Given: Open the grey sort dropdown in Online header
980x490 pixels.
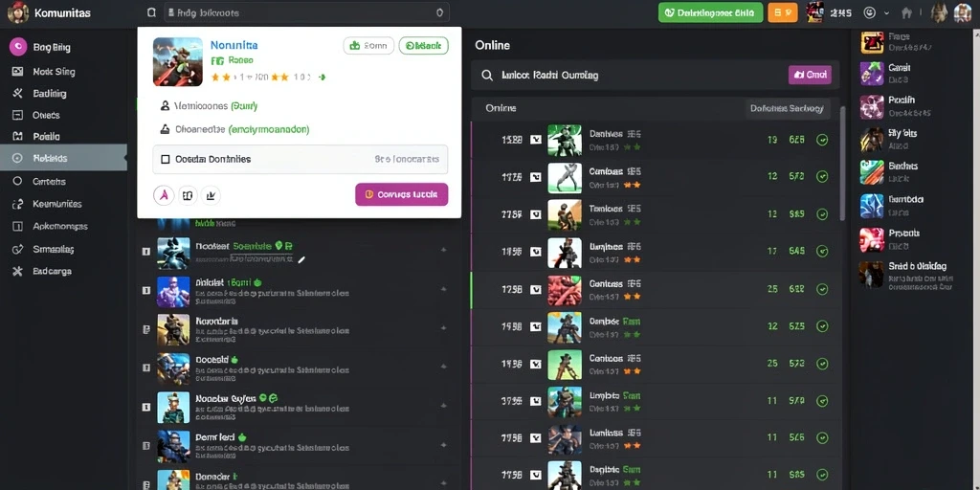Looking at the screenshot, I should (x=787, y=108).
